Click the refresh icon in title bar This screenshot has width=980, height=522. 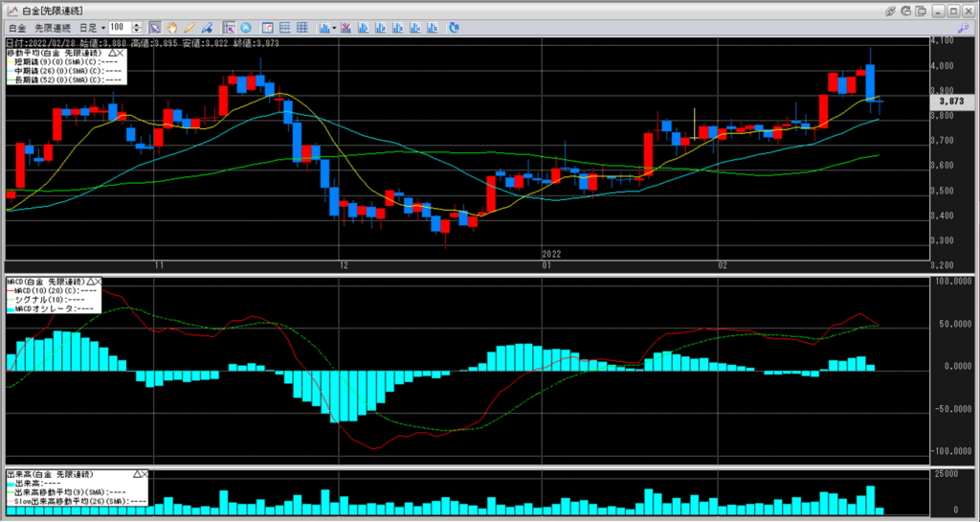[x=908, y=10]
